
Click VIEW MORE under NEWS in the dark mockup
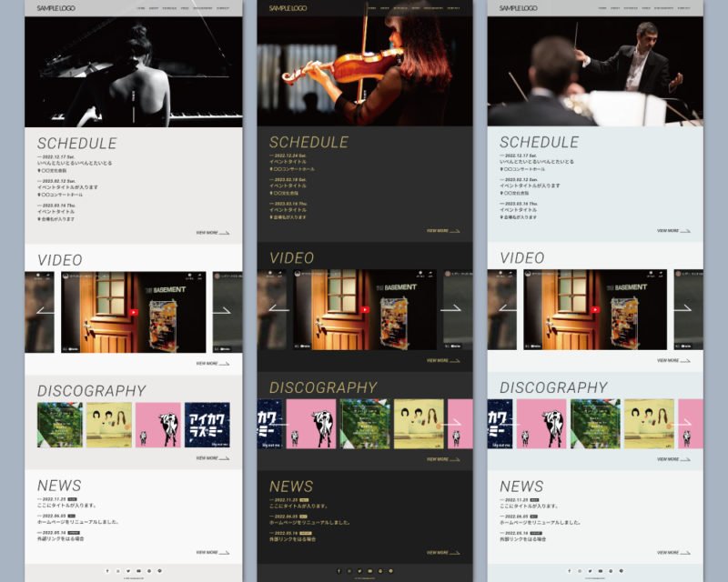(x=443, y=552)
